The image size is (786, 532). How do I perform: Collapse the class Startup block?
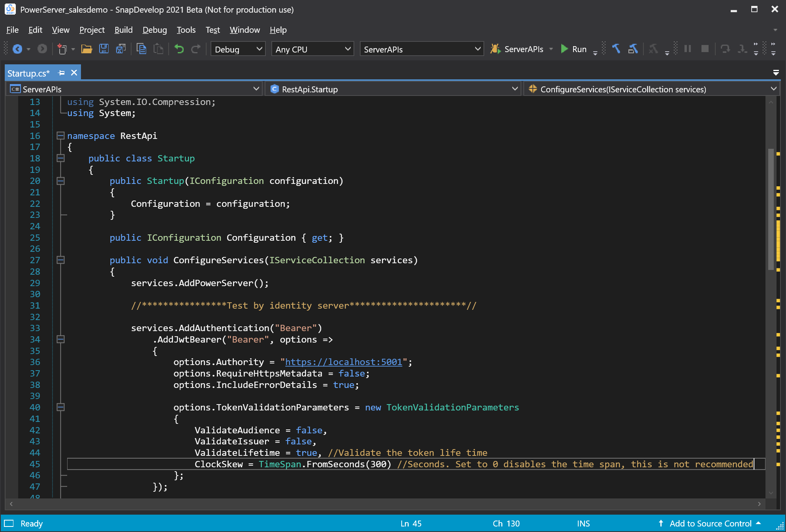click(x=60, y=158)
